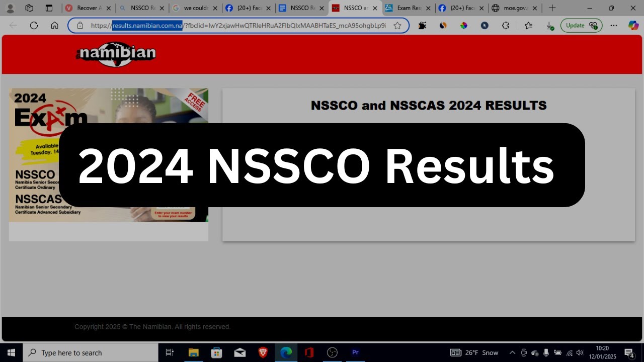Click the address bar URL field
The image size is (644, 362).
(x=238, y=25)
